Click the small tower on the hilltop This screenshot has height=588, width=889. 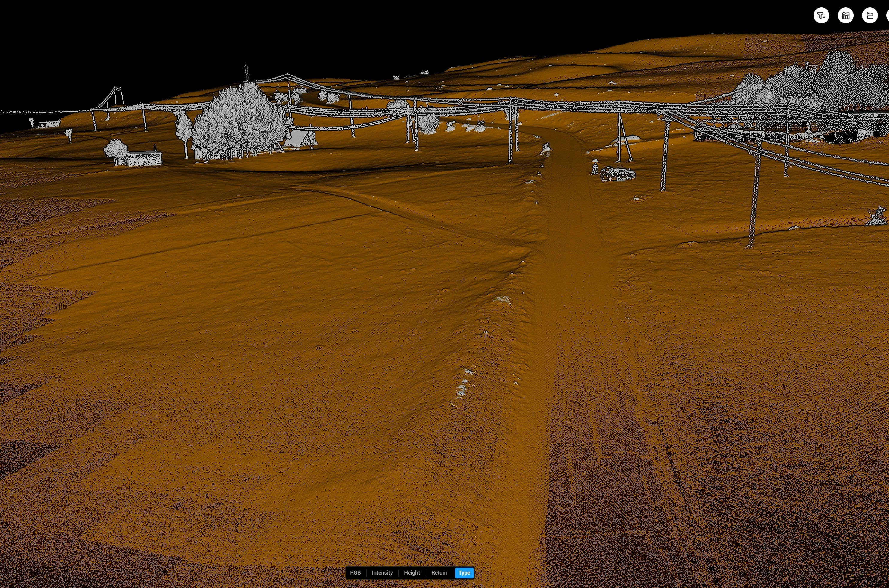[246, 72]
